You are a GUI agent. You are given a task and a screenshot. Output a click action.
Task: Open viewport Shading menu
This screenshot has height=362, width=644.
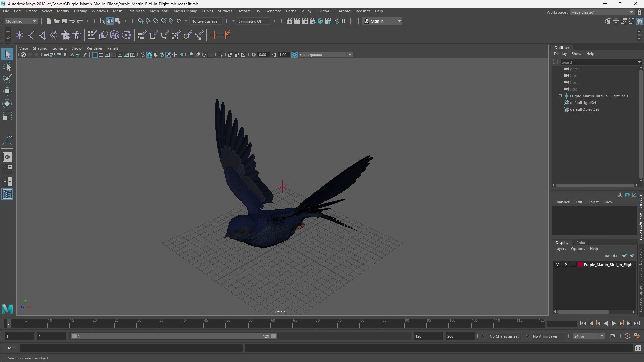click(40, 48)
